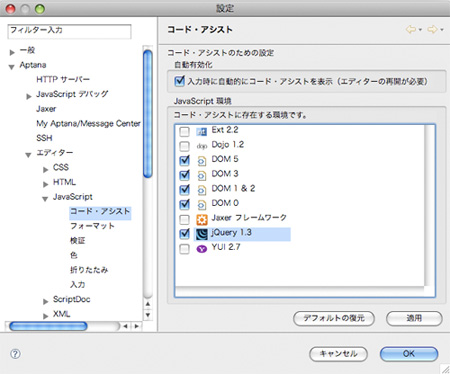450x374 pixels.
Task: Enable the YUI 2.7 checkbox
Action: pos(184,249)
